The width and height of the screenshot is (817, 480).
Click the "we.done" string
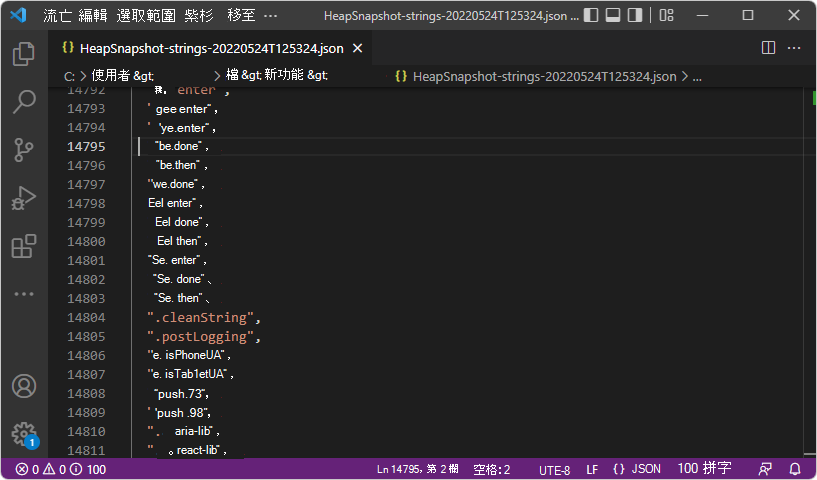click(x=174, y=184)
